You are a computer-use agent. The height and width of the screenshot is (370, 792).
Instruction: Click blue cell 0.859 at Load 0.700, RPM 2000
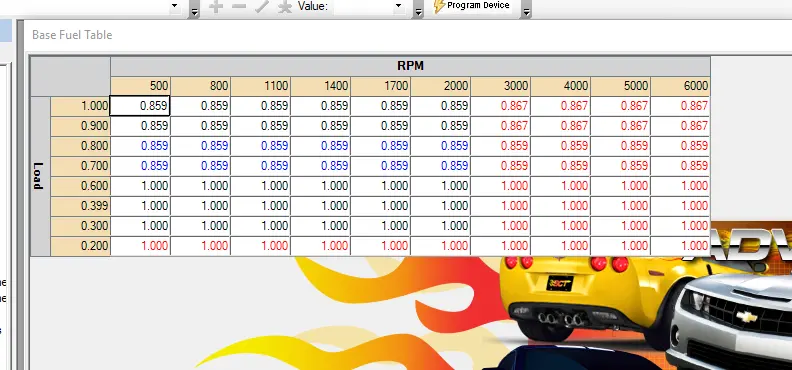pyautogui.click(x=441, y=166)
